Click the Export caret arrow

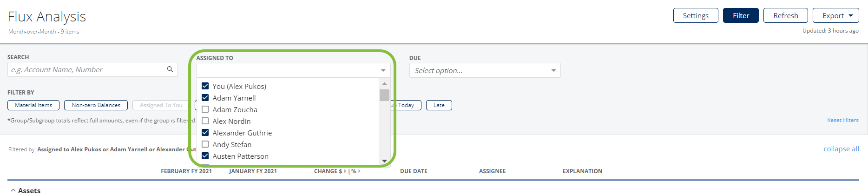[x=851, y=15]
